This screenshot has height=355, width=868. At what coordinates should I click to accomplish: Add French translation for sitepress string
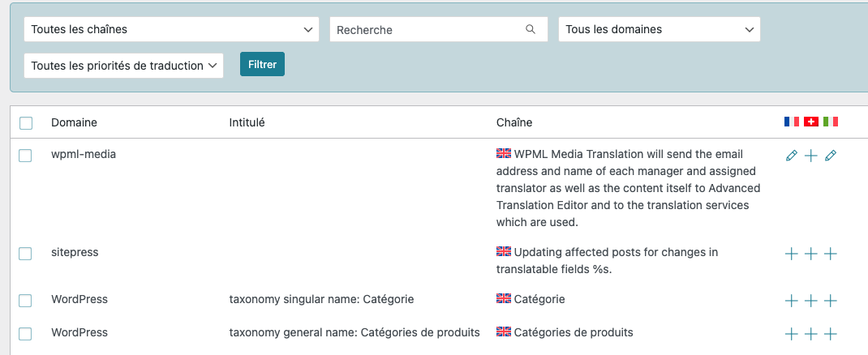coord(792,254)
